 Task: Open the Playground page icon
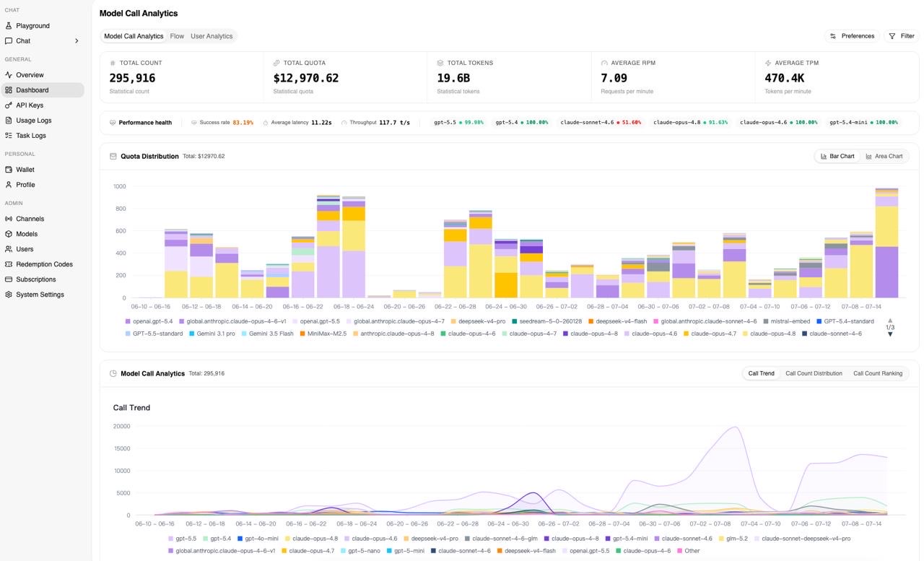tap(9, 25)
